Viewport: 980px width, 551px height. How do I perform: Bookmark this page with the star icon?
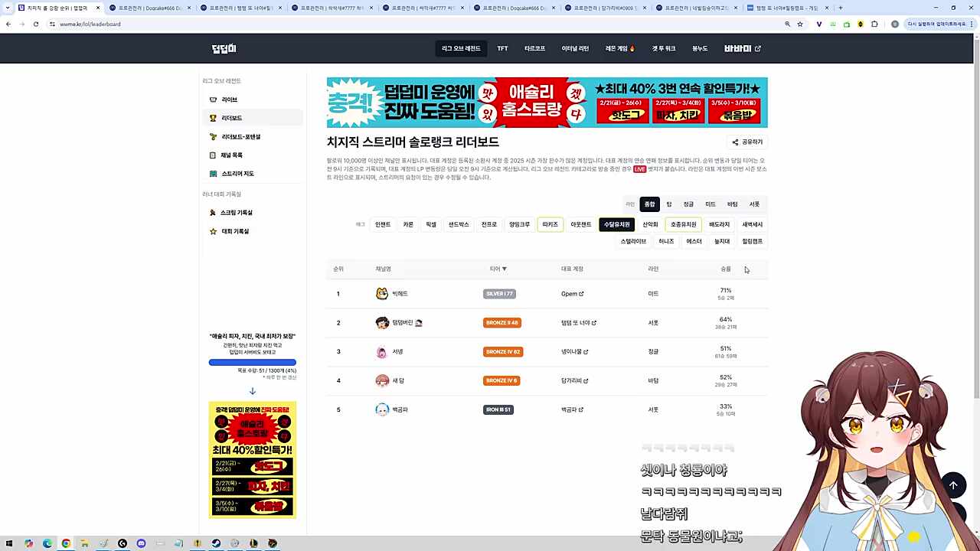(x=800, y=24)
